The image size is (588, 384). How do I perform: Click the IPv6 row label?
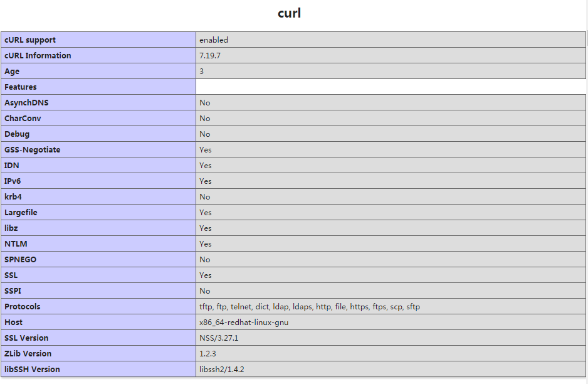click(13, 181)
